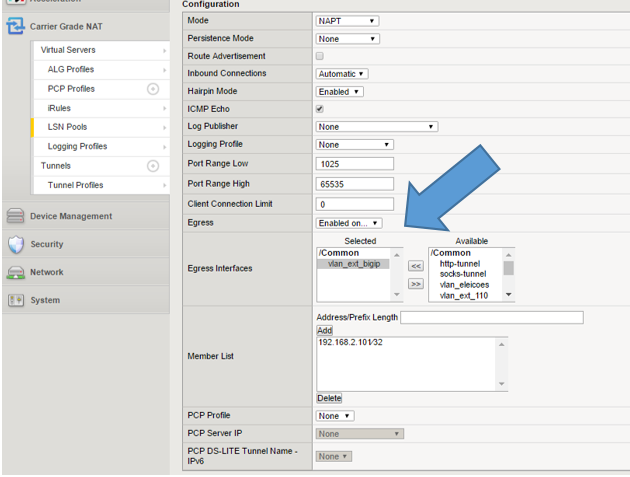This screenshot has width=630, height=477.
Task: Select Virtual Servers menu item
Action: coord(68,50)
